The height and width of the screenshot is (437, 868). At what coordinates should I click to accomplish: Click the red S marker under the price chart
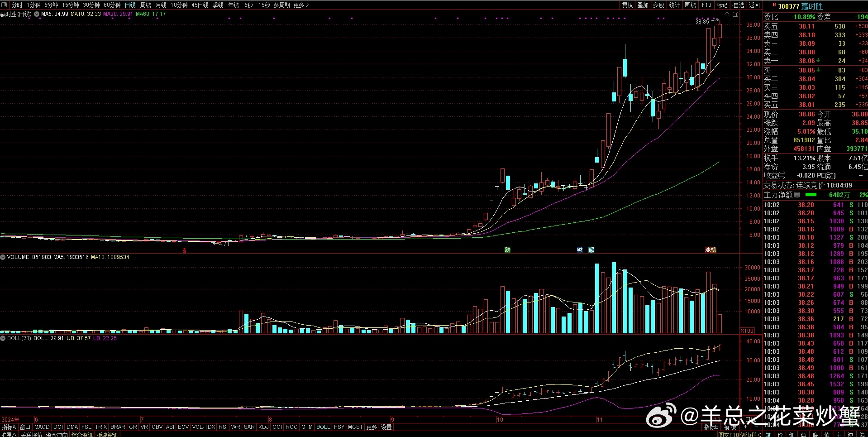pos(184,250)
